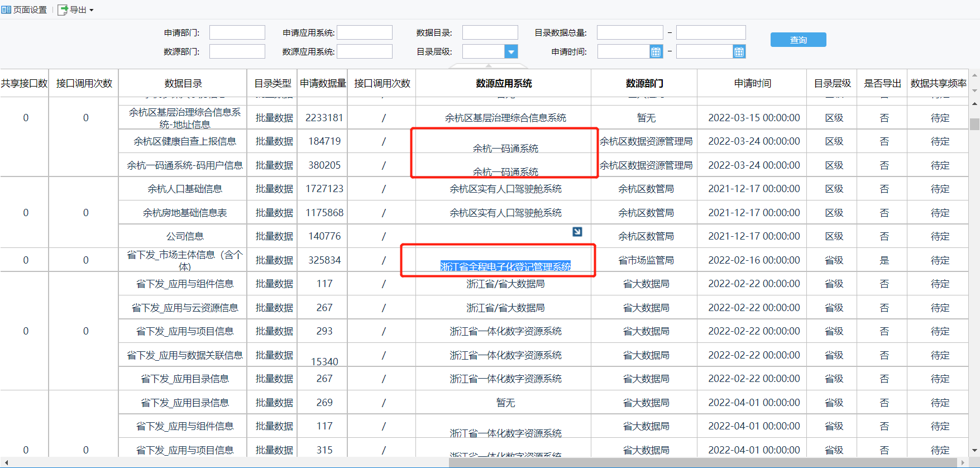Click the 数源部门 column header
This screenshot has height=468, width=980.
point(644,83)
